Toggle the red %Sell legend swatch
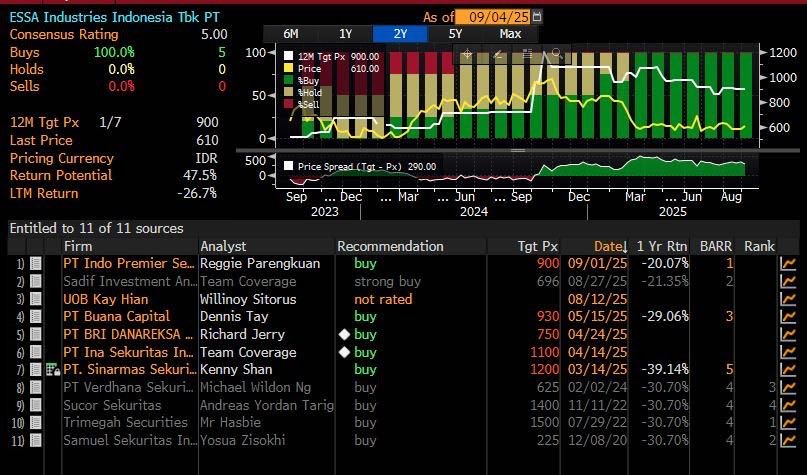Screen dimensions: 807x475 tap(288, 104)
